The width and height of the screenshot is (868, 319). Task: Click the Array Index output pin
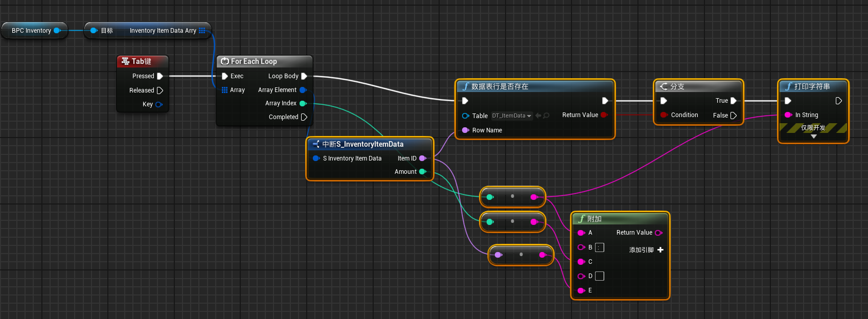click(303, 103)
